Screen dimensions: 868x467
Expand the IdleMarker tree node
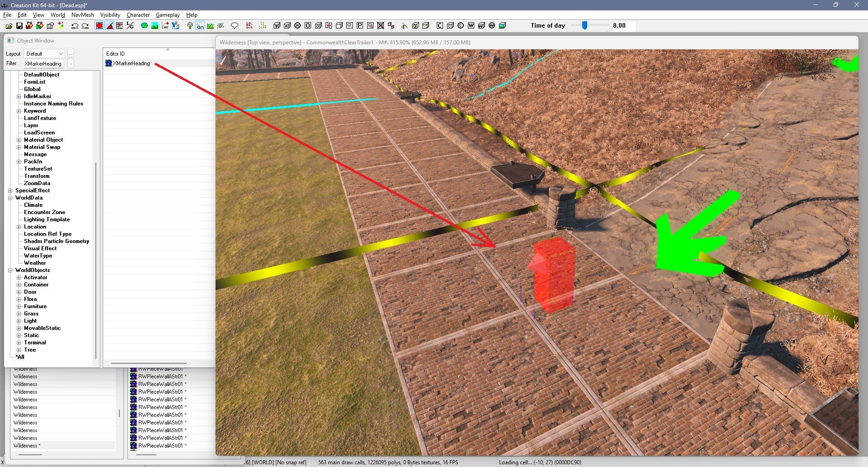tap(19, 96)
